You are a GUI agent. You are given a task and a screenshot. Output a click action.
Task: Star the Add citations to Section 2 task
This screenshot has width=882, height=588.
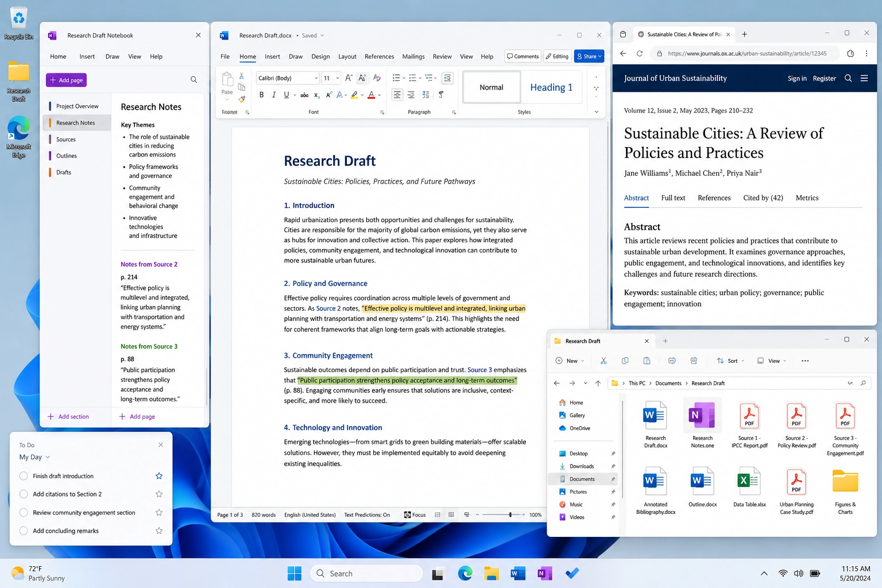[x=159, y=494]
